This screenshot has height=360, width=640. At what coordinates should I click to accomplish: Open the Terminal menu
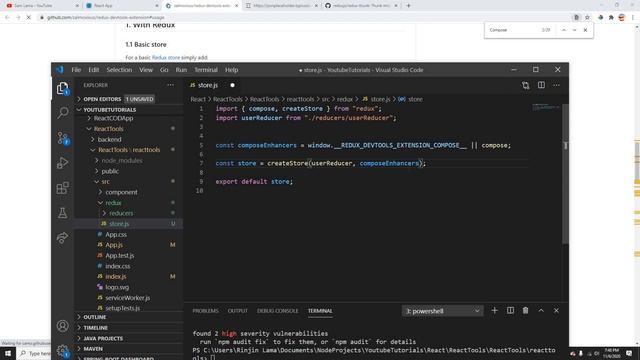206,70
